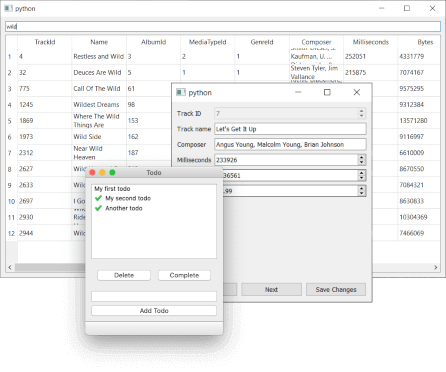Screen dimensions: 446x372
Task: Click the yellow minimize dot of Todo window
Action: (102, 172)
